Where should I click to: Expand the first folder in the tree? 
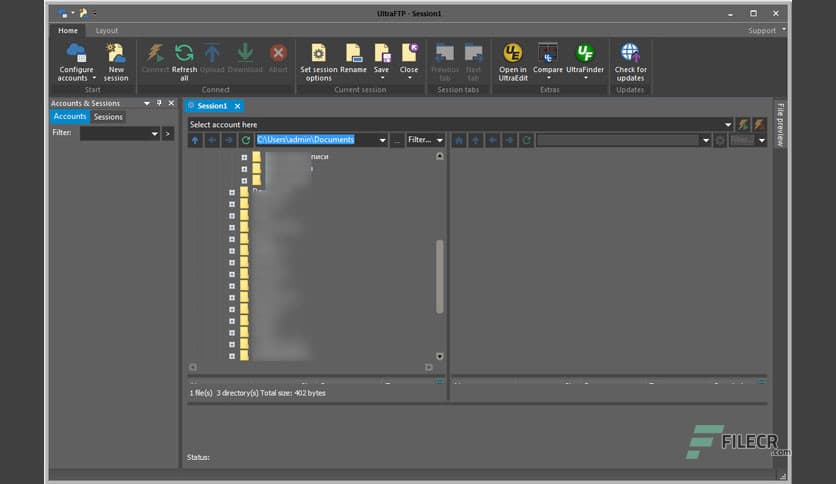[x=244, y=157]
